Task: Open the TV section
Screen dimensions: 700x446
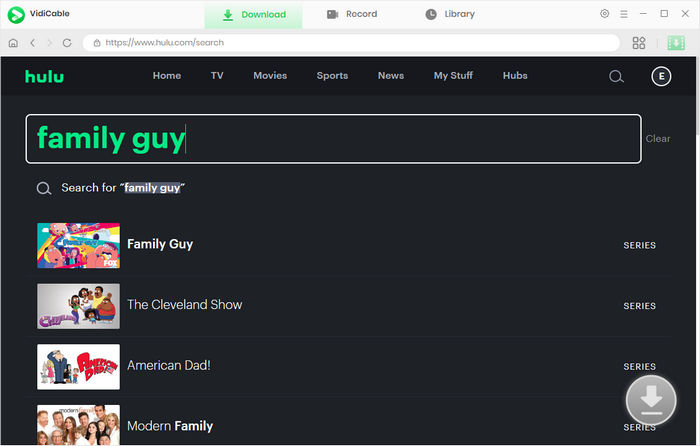Action: 217,76
